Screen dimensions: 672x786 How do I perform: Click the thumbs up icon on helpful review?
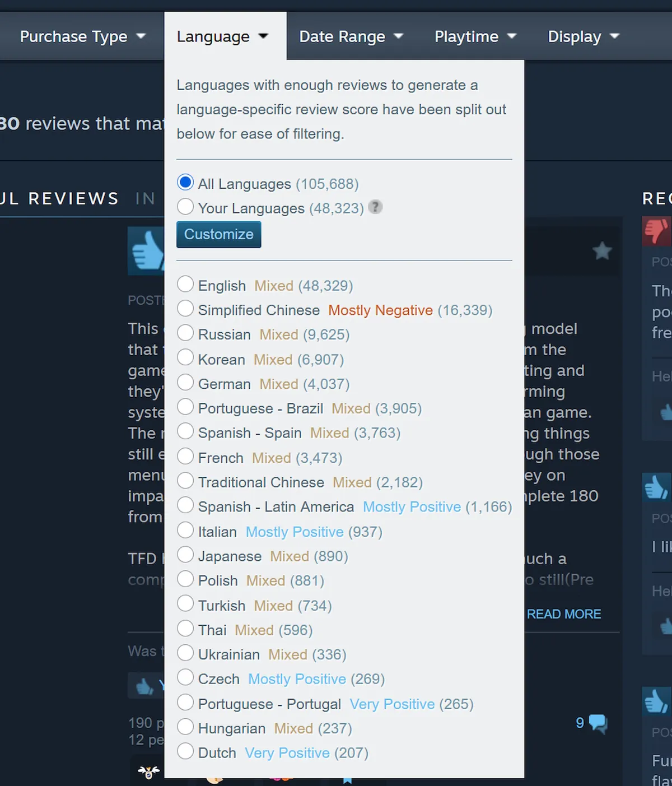(147, 252)
